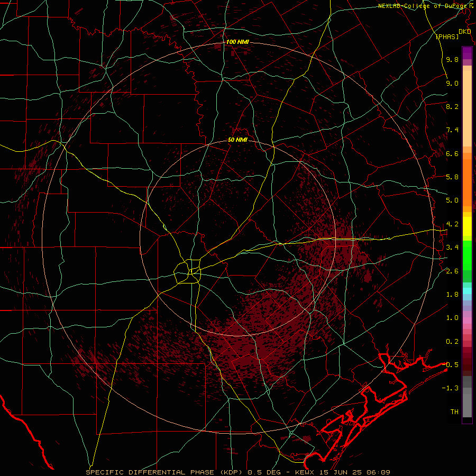Pick the bright yellow band on the color scale
Screen dimensions: 476x476
click(x=467, y=226)
